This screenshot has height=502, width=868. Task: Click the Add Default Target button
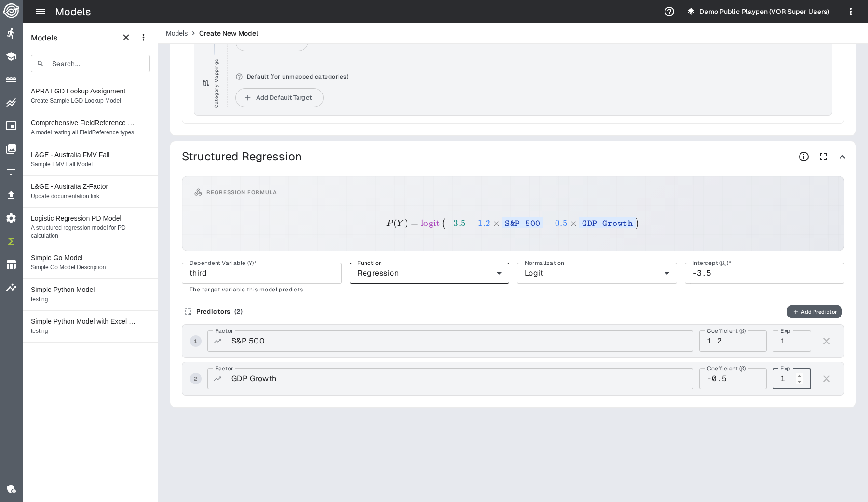tap(279, 98)
